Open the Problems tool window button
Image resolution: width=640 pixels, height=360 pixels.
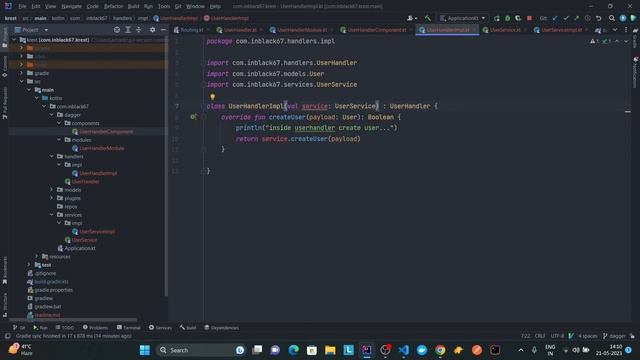(x=95, y=327)
